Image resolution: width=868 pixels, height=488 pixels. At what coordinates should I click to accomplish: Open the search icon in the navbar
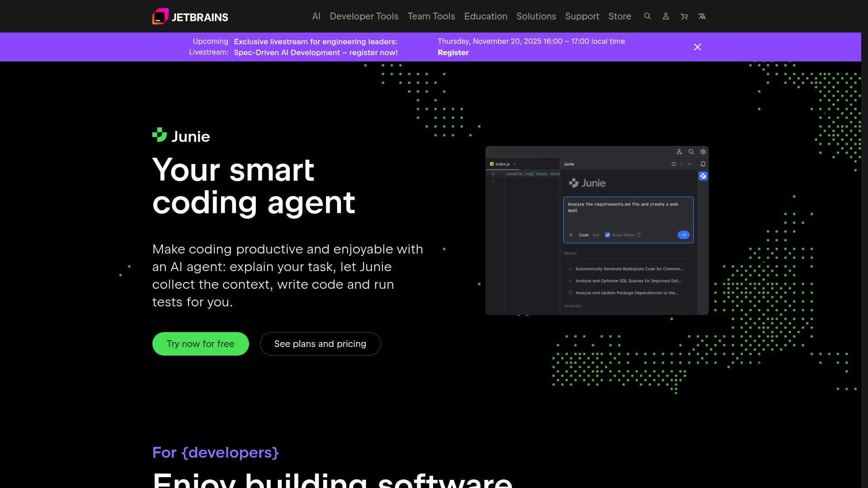(x=647, y=16)
